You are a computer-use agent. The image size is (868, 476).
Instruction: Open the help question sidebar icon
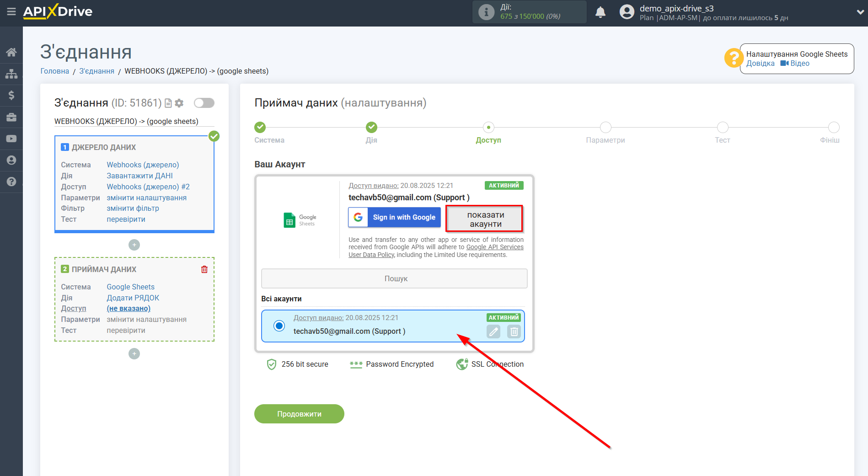point(11,182)
